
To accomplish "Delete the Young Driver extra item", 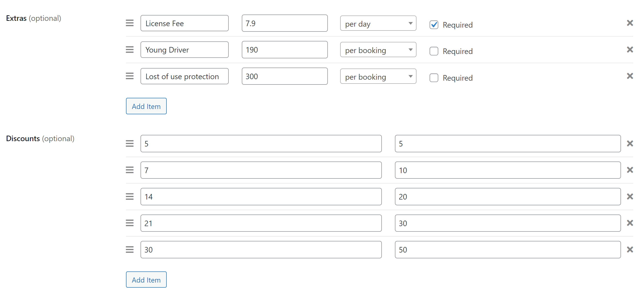I will (630, 49).
